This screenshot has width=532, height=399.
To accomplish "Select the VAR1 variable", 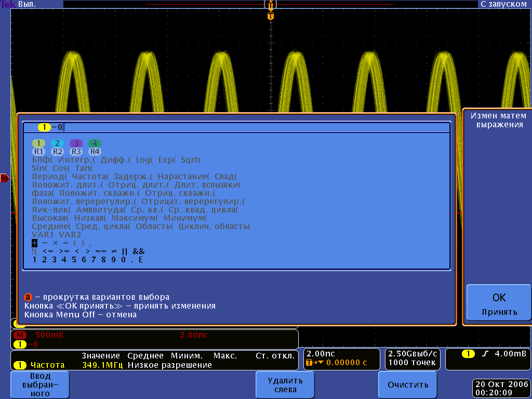I will (43, 235).
